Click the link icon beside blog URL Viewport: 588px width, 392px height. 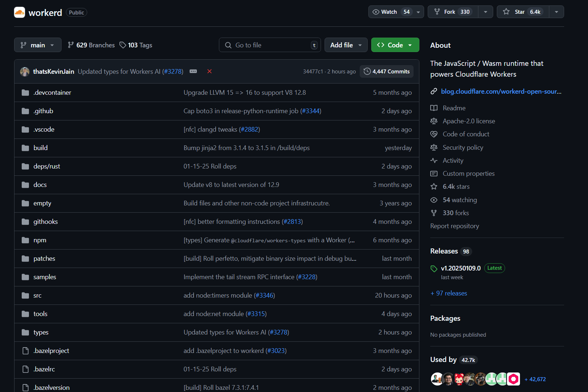pyautogui.click(x=433, y=91)
